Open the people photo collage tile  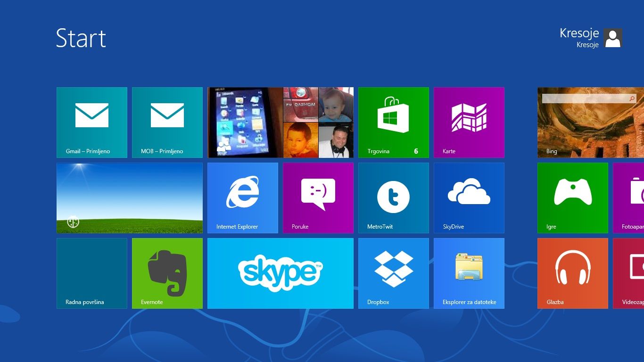[281, 123]
